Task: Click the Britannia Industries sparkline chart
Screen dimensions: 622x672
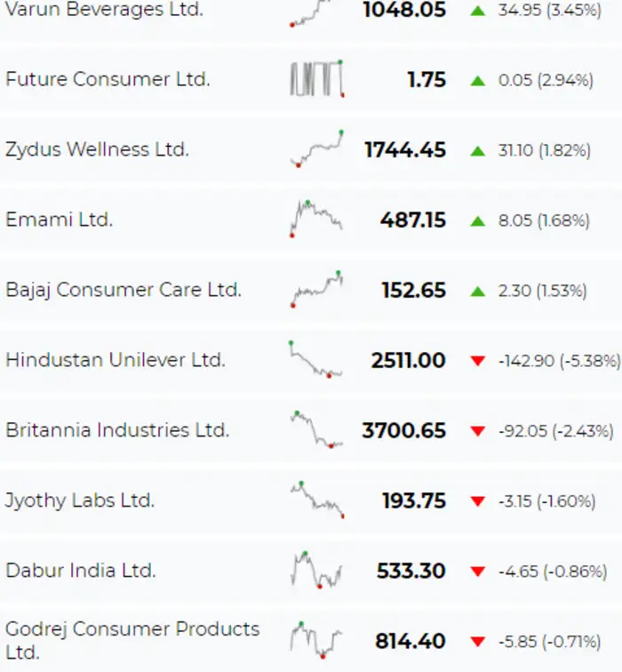Action: (x=316, y=429)
